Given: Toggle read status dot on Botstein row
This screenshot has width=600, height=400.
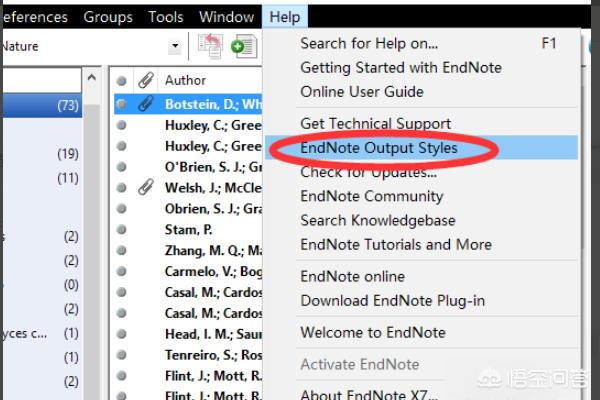Looking at the screenshot, I should [122, 104].
